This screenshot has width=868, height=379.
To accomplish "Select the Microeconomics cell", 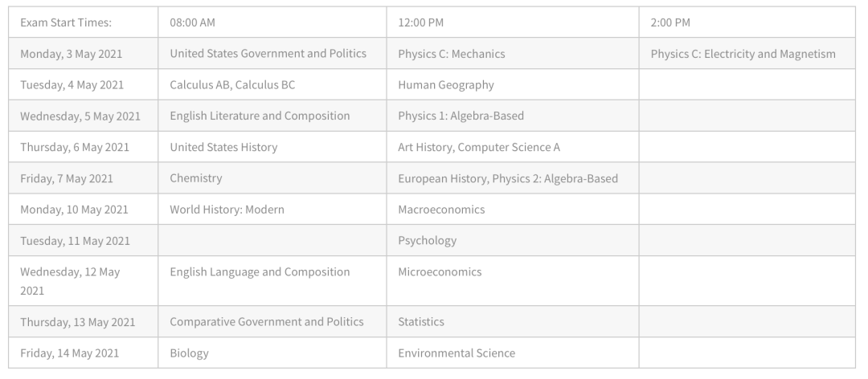I will [x=513, y=280].
